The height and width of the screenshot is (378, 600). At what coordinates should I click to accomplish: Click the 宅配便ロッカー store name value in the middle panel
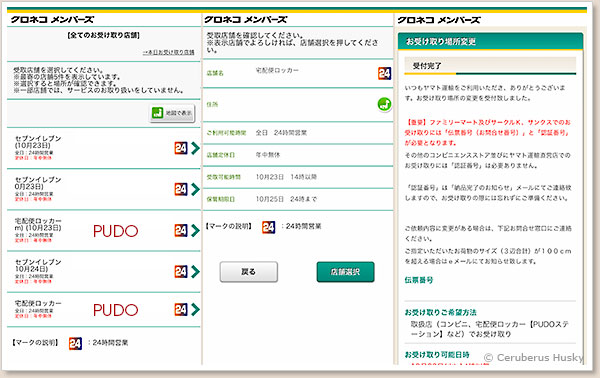point(277,70)
